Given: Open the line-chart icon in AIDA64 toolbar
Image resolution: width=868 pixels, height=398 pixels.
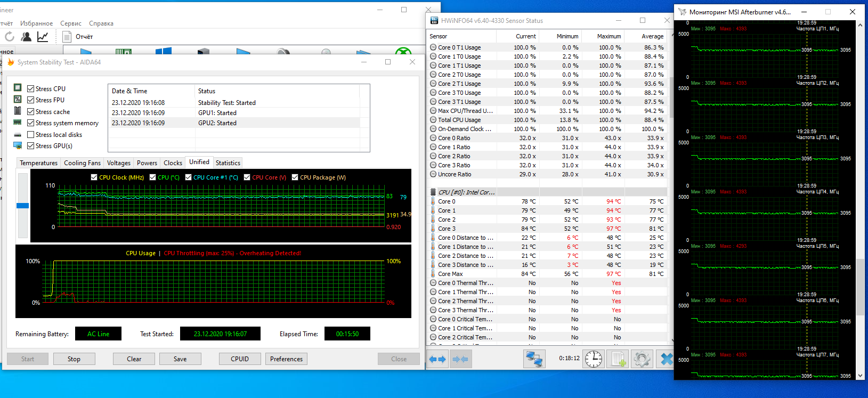Looking at the screenshot, I should pyautogui.click(x=43, y=36).
